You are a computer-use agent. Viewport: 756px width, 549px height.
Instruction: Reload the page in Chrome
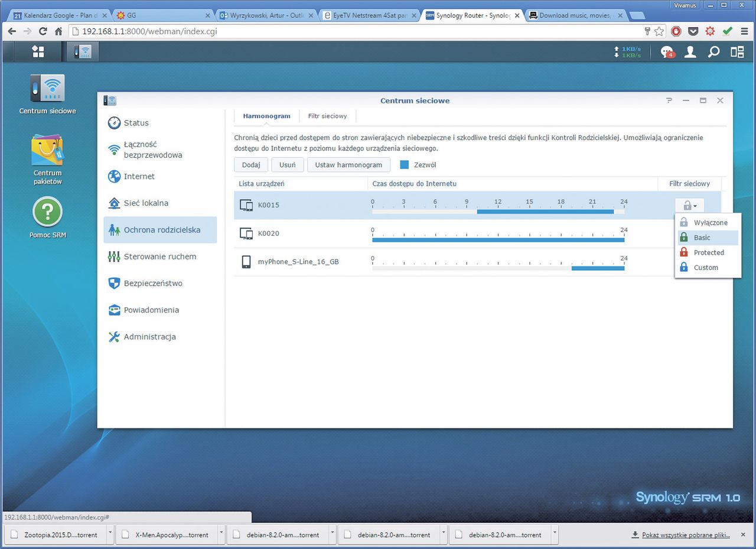pos(43,31)
